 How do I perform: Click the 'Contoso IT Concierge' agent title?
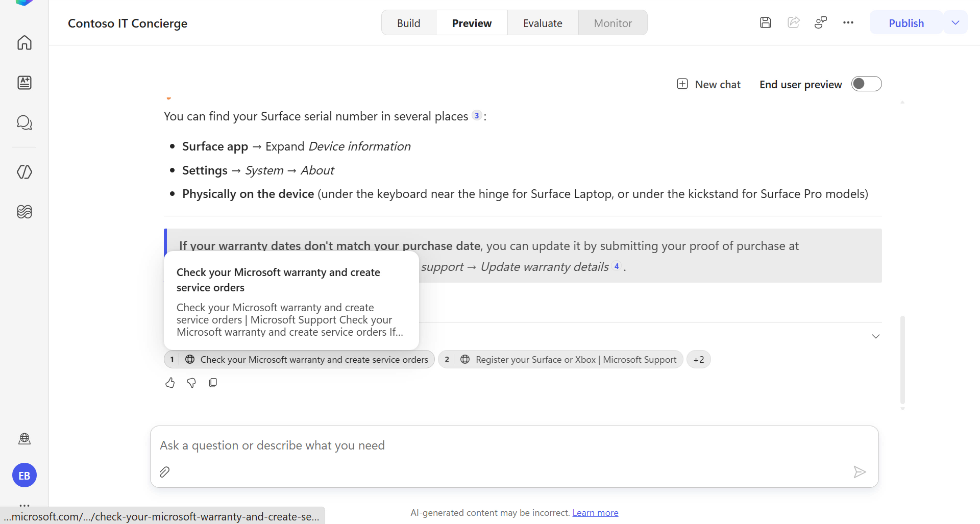click(128, 23)
